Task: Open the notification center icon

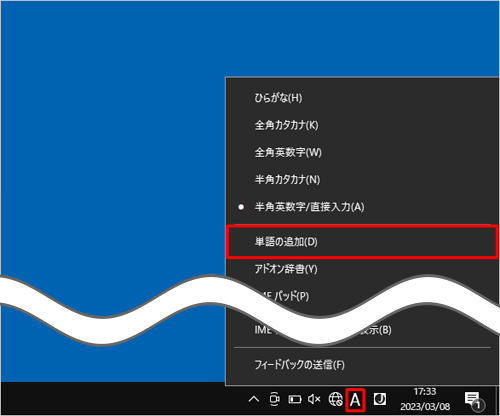Action: (x=474, y=400)
